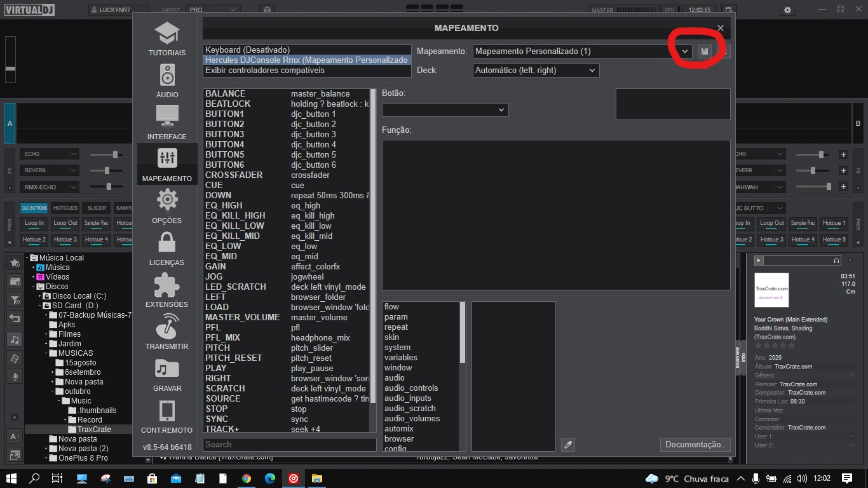
Task: Enable right deck ECHO effect plus button
Action: click(843, 154)
